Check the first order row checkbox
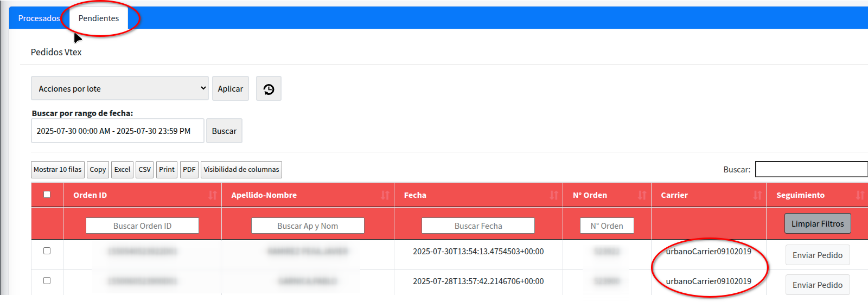Viewport: 868px width, 302px height. point(47,251)
